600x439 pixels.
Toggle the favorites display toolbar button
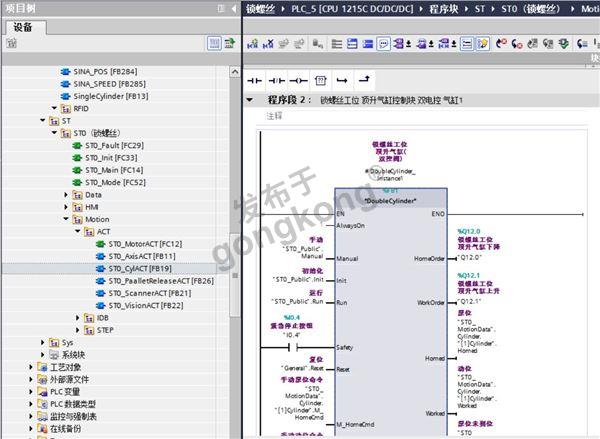[x=467, y=44]
